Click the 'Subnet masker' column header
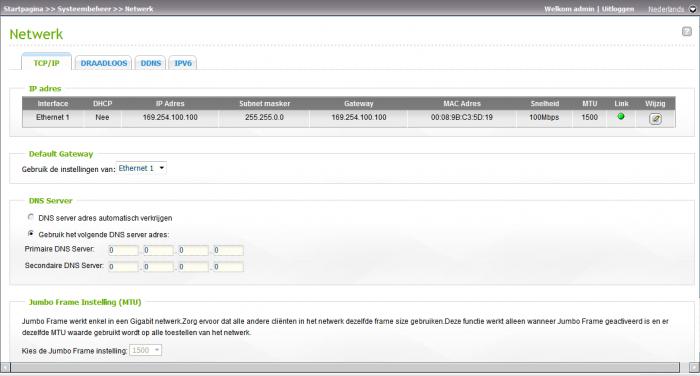Screen dimensions: 700x376 click(x=264, y=103)
